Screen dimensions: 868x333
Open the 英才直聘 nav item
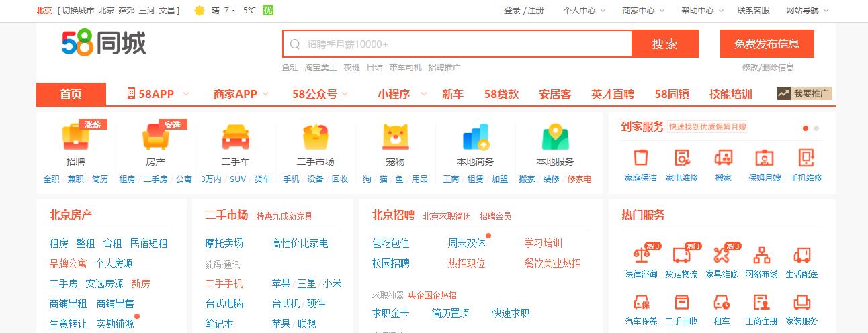(x=613, y=94)
